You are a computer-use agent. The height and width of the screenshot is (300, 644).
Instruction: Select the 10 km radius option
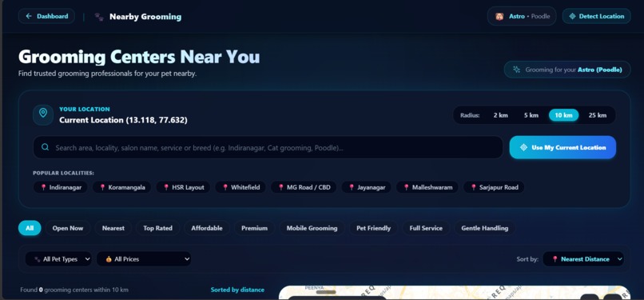pos(563,115)
